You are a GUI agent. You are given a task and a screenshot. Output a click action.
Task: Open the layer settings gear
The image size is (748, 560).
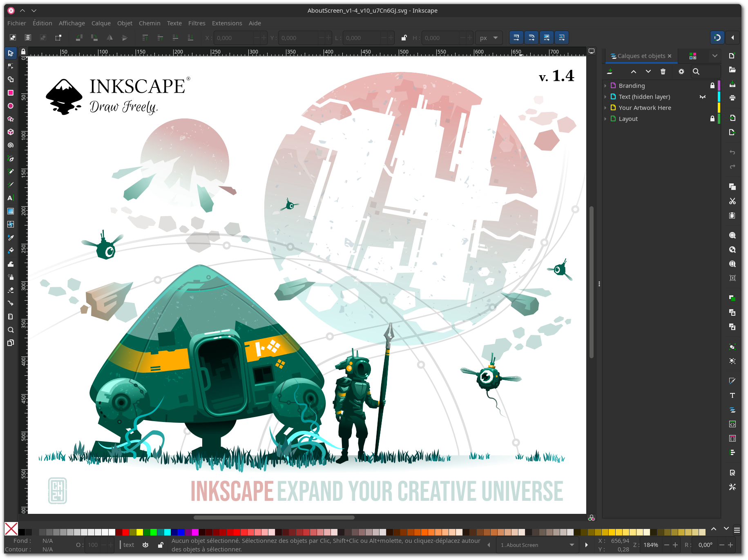(x=681, y=71)
